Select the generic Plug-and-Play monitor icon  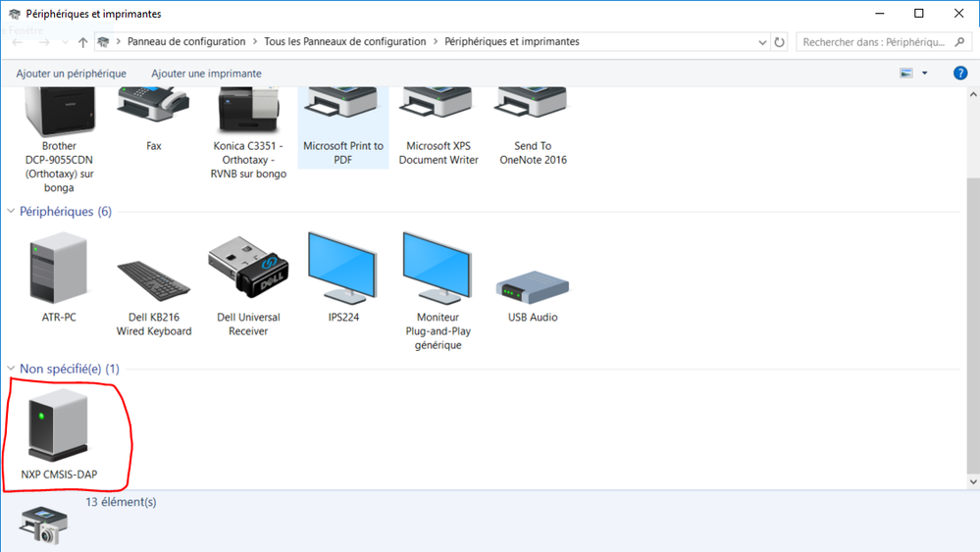pos(438,269)
